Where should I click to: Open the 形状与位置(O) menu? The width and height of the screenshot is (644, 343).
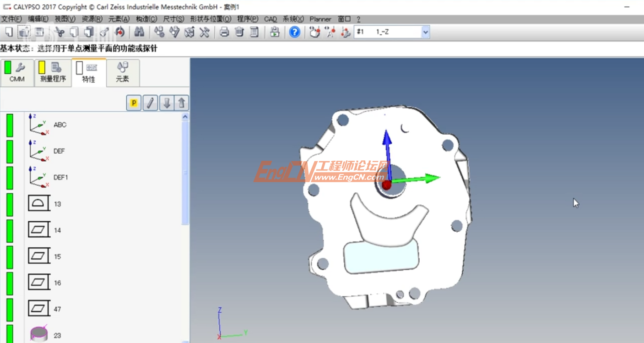tap(211, 19)
